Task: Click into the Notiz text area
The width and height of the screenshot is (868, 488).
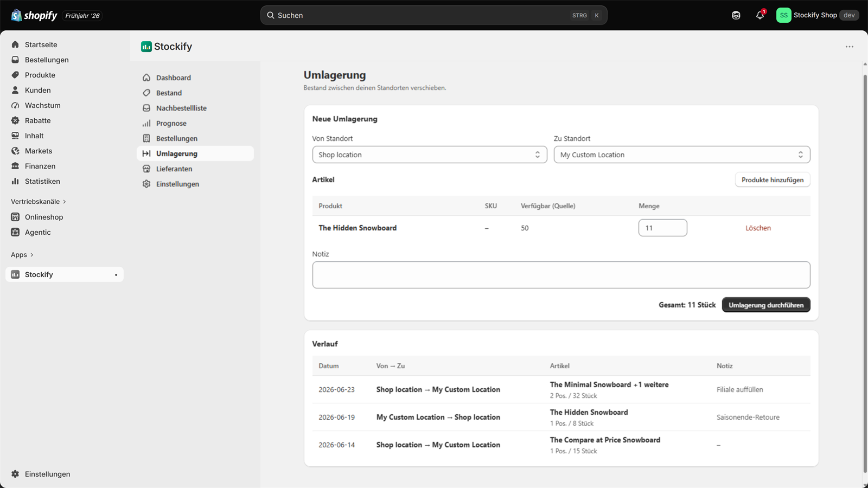Action: (561, 275)
